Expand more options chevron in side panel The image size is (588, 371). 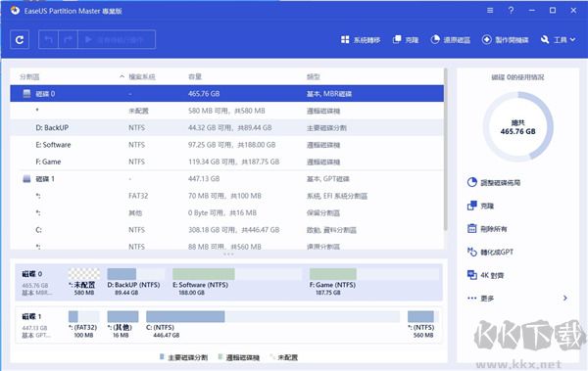[x=565, y=298]
